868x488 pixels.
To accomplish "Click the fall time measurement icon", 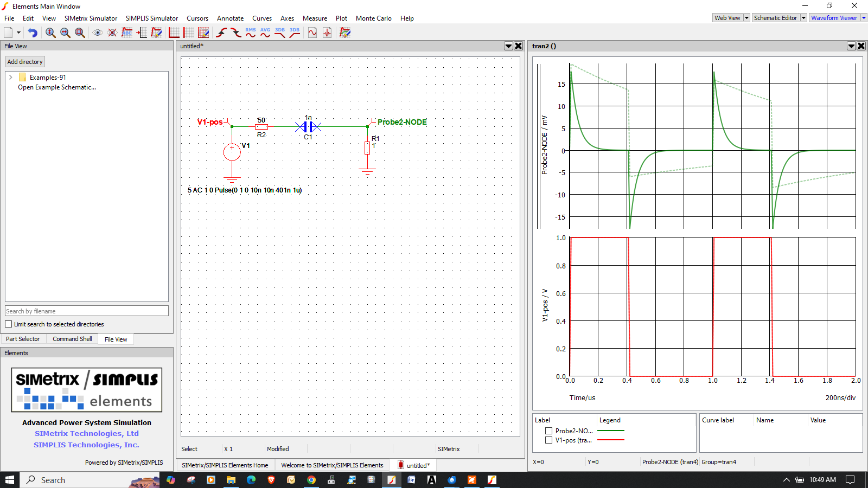I will (x=236, y=33).
